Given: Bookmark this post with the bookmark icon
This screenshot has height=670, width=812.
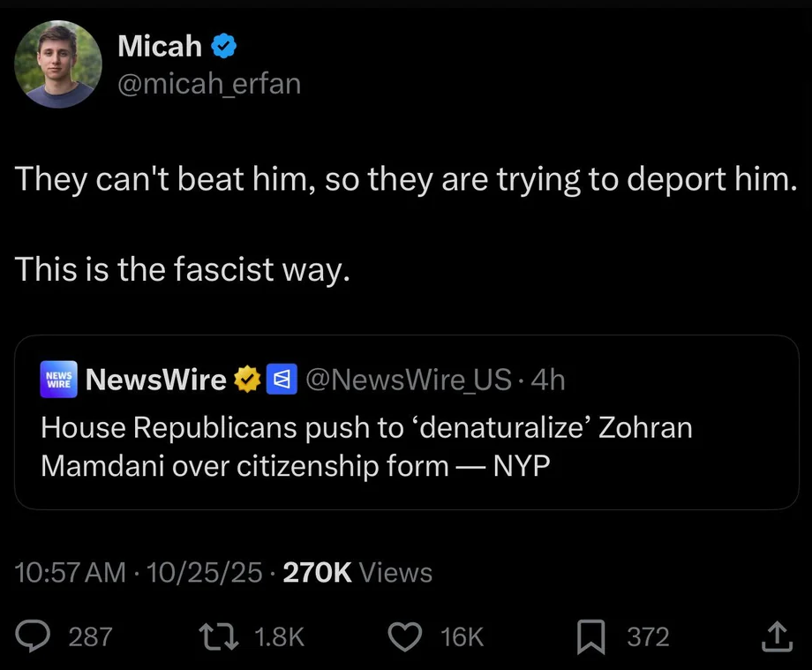Looking at the screenshot, I should [x=590, y=636].
